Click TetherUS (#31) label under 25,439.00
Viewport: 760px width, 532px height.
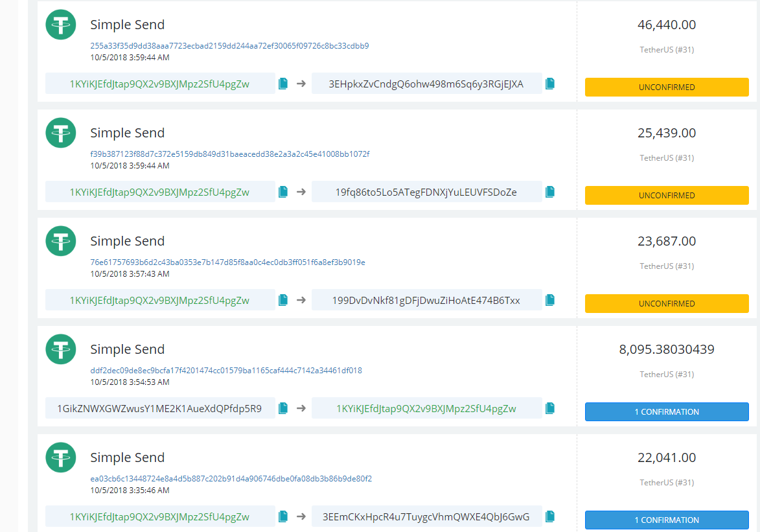[667, 158]
